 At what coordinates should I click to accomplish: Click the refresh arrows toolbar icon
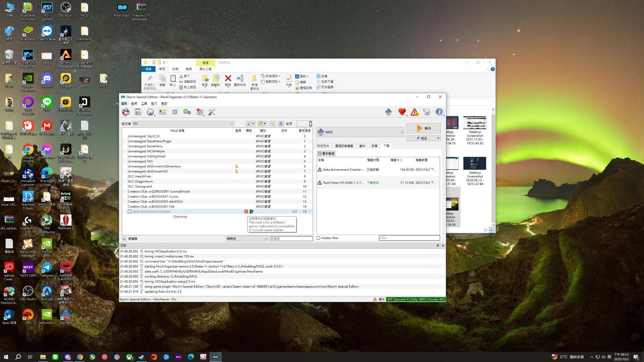tap(175, 112)
